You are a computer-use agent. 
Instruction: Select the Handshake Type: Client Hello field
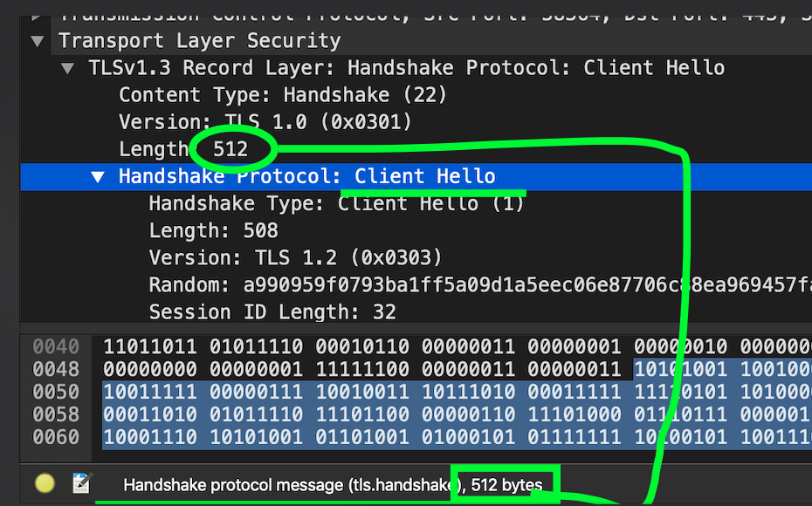(x=288, y=202)
